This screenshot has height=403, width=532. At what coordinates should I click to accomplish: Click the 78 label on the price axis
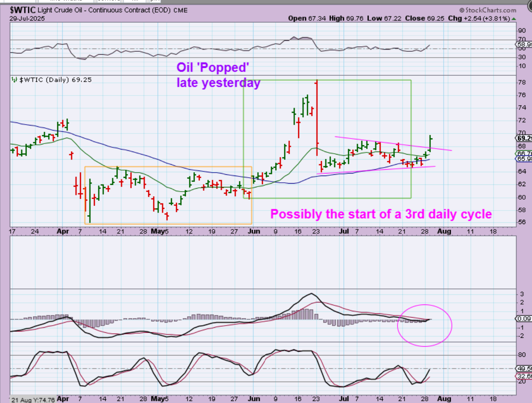521,83
